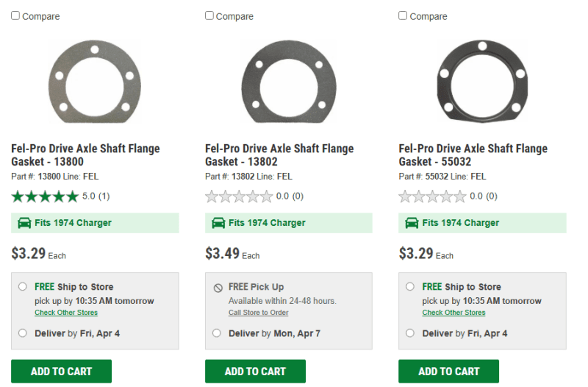
Task: Click the $3.49 Each price
Action: [232, 254]
